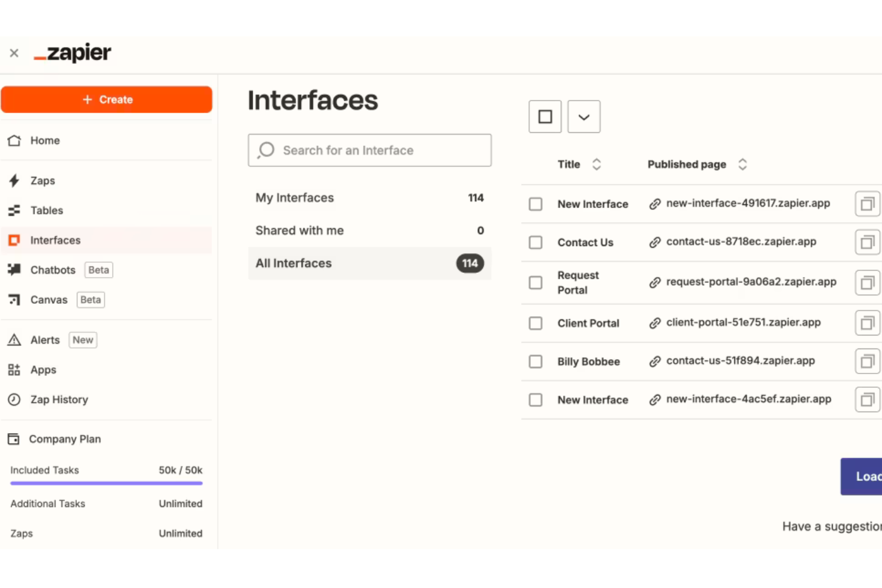Image resolution: width=882 pixels, height=588 pixels.
Task: Copy link for contact-us-8718ec row
Action: [868, 242]
